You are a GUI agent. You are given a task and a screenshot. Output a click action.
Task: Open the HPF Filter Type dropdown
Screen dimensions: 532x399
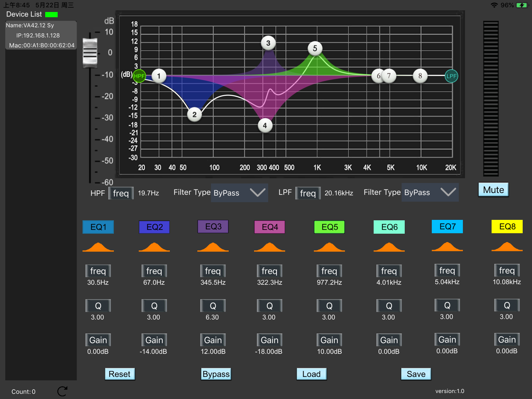(239, 193)
